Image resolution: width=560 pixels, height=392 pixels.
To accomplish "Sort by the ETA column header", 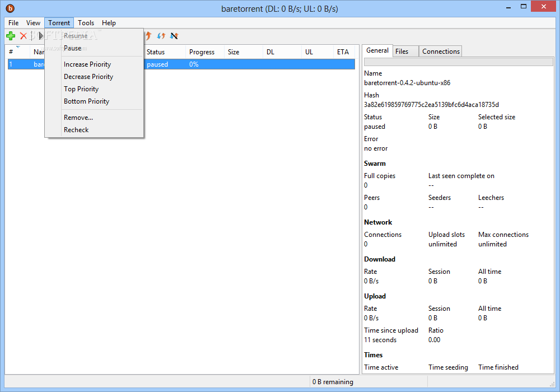I will [x=344, y=52].
